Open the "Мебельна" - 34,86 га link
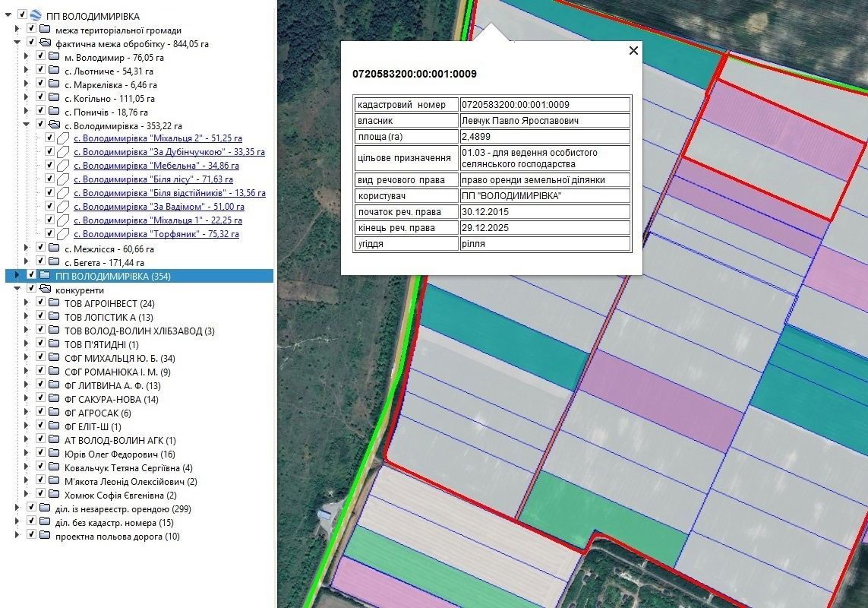The height and width of the screenshot is (608, 868). tap(158, 166)
